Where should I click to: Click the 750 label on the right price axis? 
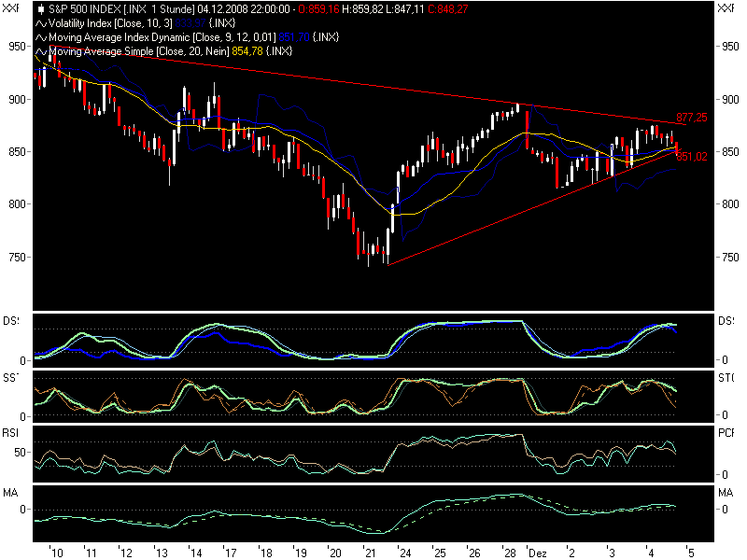click(x=730, y=258)
